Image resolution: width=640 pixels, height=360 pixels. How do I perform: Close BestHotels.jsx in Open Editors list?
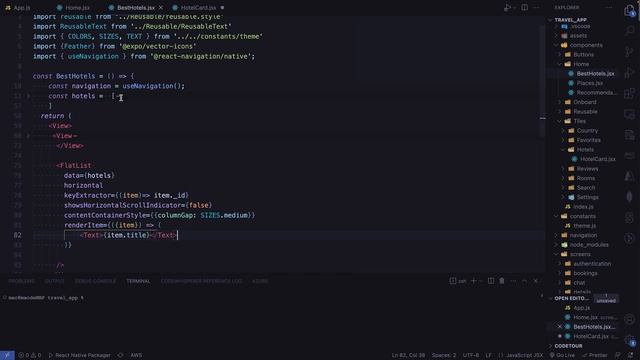click(560, 327)
